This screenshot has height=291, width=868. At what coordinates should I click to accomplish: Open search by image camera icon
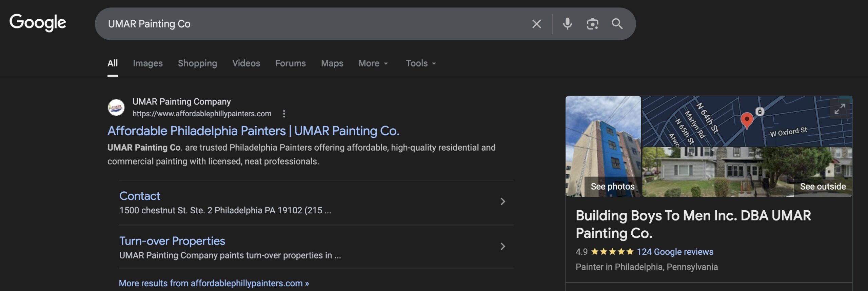[x=592, y=24]
